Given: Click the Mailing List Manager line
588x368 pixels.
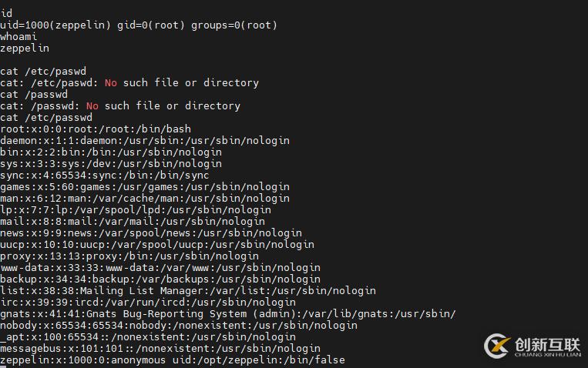Looking at the screenshot, I should tap(188, 291).
